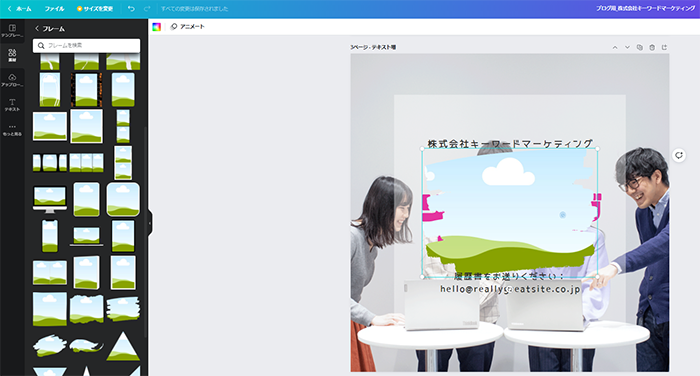Go back from the フレーム panel
This screenshot has width=700, height=376.
37,29
